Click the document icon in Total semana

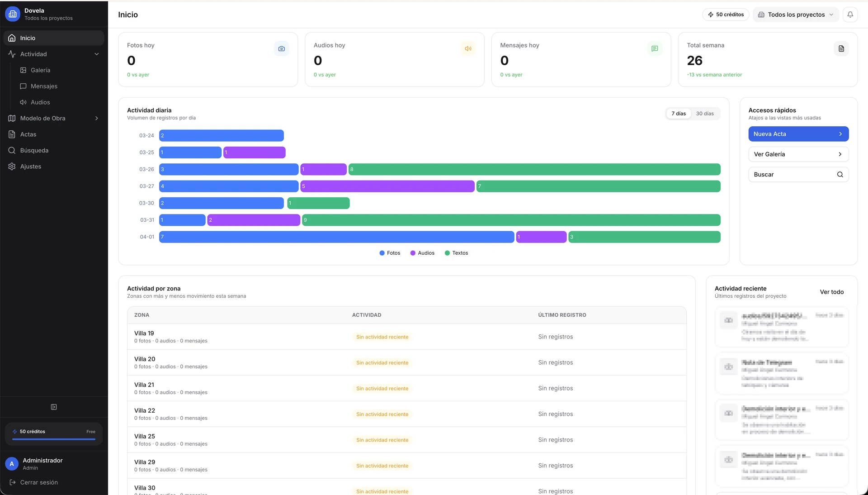[841, 49]
